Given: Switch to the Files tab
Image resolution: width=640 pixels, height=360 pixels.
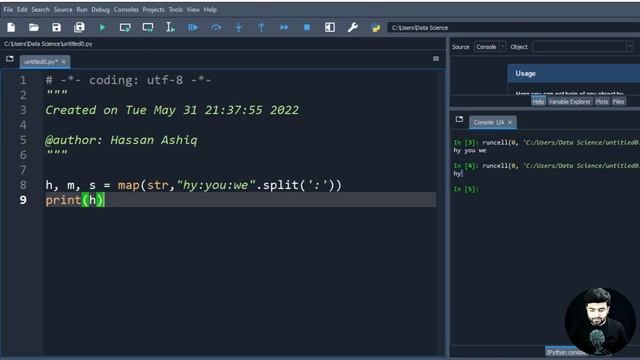Looking at the screenshot, I should (618, 102).
